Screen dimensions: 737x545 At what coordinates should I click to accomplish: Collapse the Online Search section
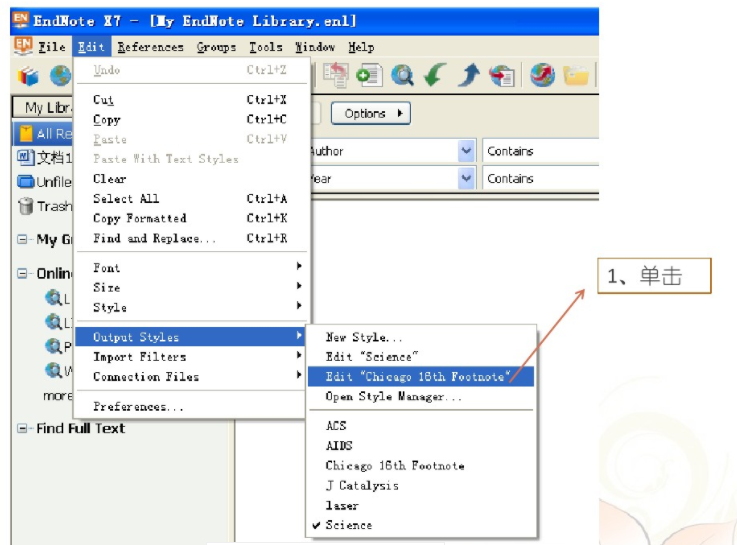pos(22,273)
